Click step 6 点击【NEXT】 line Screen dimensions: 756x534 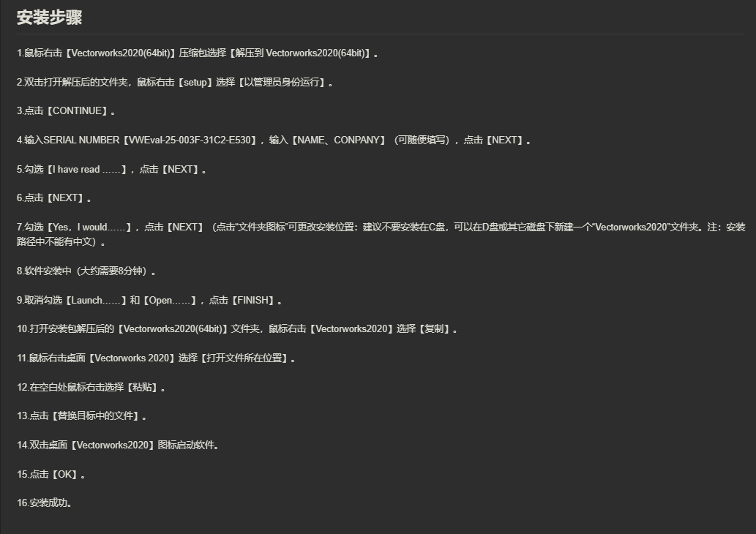click(54, 198)
